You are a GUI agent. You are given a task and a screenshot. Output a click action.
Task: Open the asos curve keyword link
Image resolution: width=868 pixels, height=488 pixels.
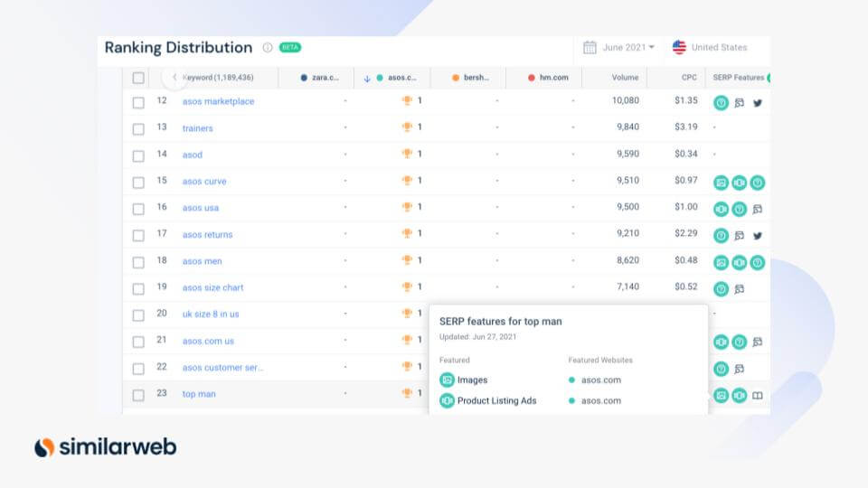pyautogui.click(x=204, y=181)
